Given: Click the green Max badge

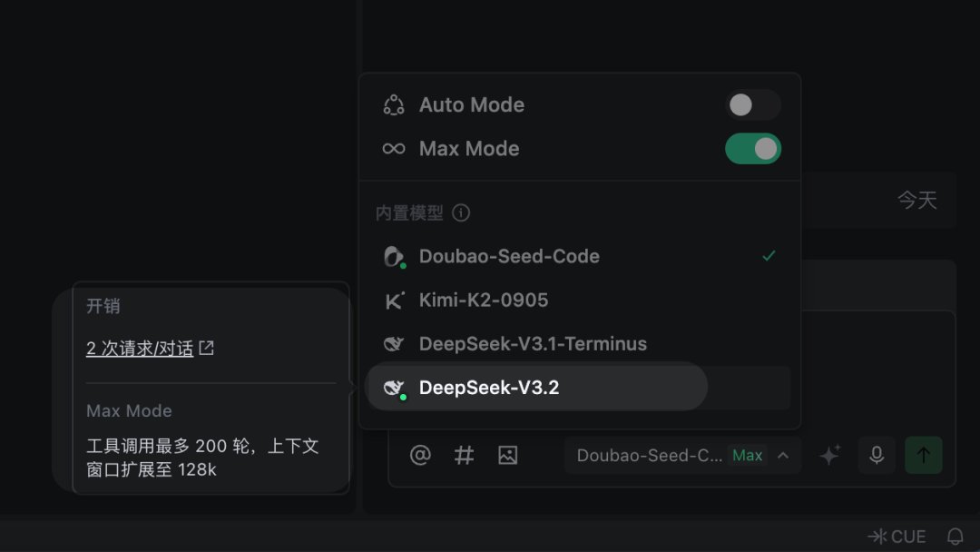Looking at the screenshot, I should [x=747, y=456].
